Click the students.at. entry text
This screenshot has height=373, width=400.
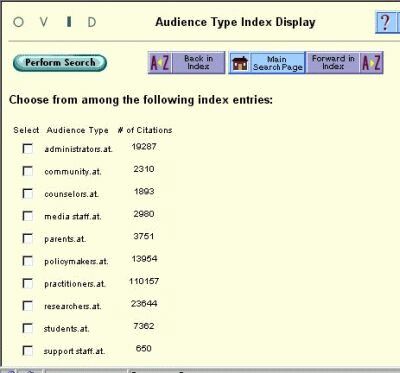pos(66,329)
